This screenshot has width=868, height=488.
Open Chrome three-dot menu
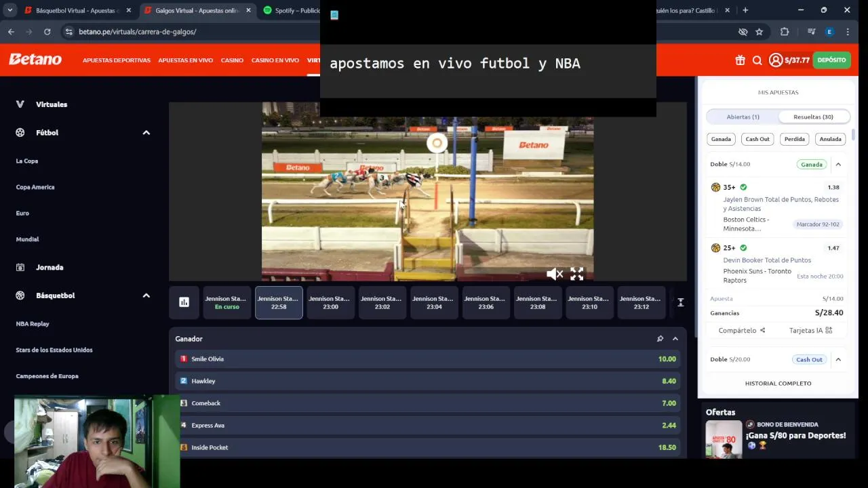(x=848, y=32)
